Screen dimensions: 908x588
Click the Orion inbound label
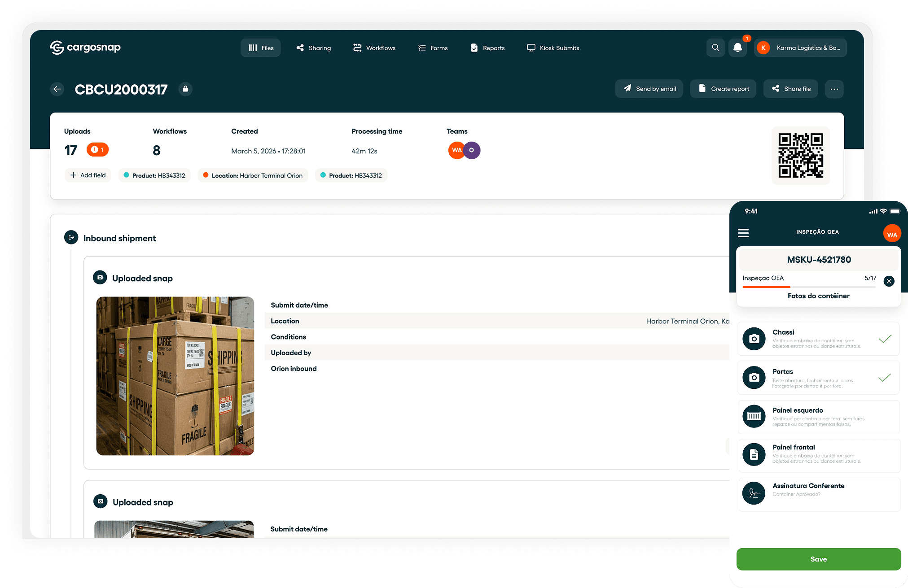click(294, 369)
